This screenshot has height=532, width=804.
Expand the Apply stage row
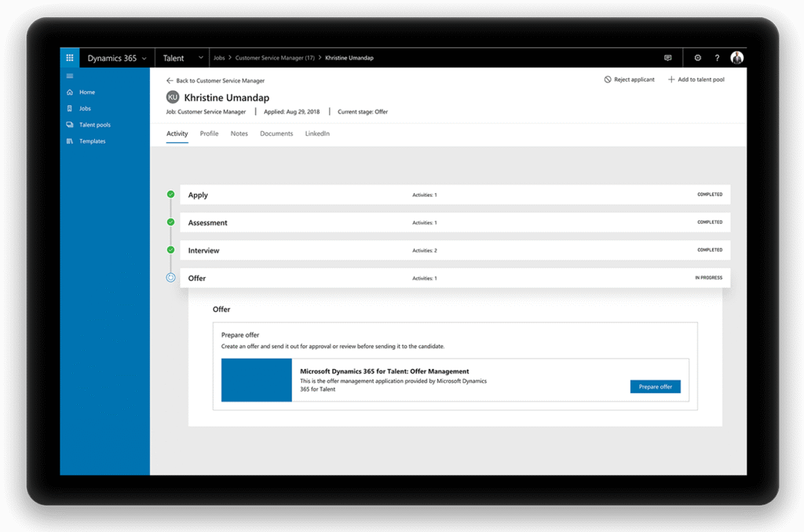pos(455,195)
